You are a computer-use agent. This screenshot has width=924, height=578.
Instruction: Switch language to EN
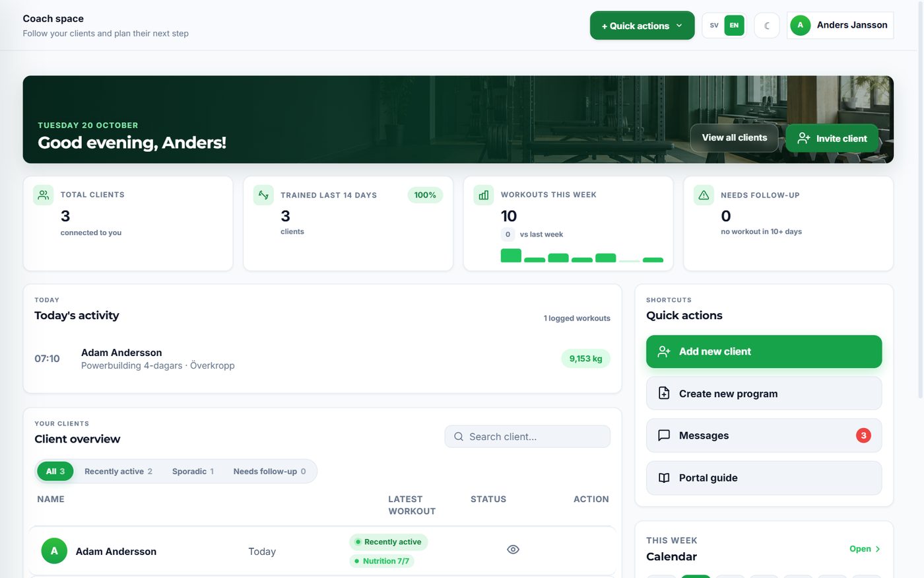pyautogui.click(x=734, y=26)
